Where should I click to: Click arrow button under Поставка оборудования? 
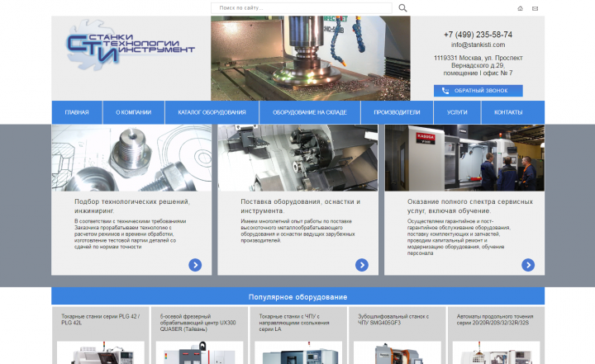362,265
